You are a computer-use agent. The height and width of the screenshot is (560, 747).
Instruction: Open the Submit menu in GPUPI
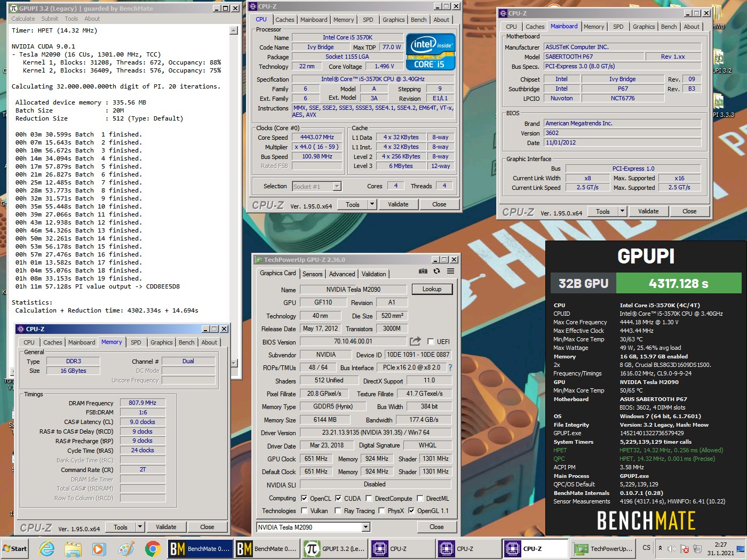pos(50,19)
